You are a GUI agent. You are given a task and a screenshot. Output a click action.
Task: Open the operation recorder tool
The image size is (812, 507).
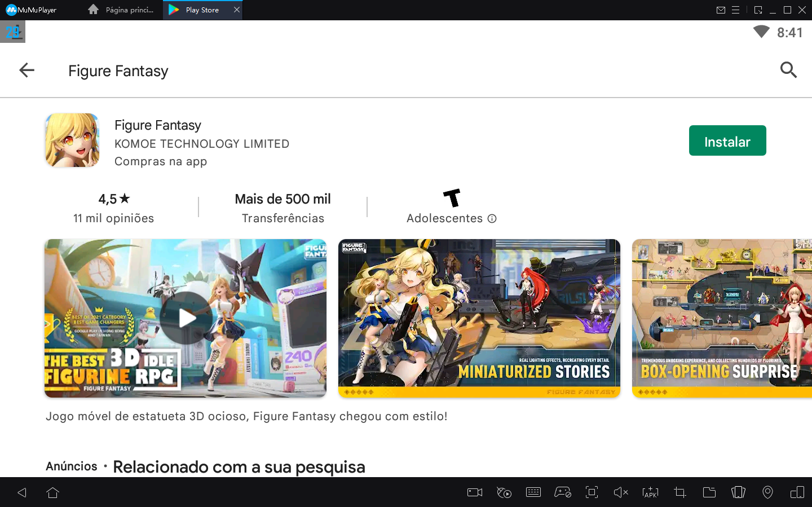pyautogui.click(x=504, y=492)
